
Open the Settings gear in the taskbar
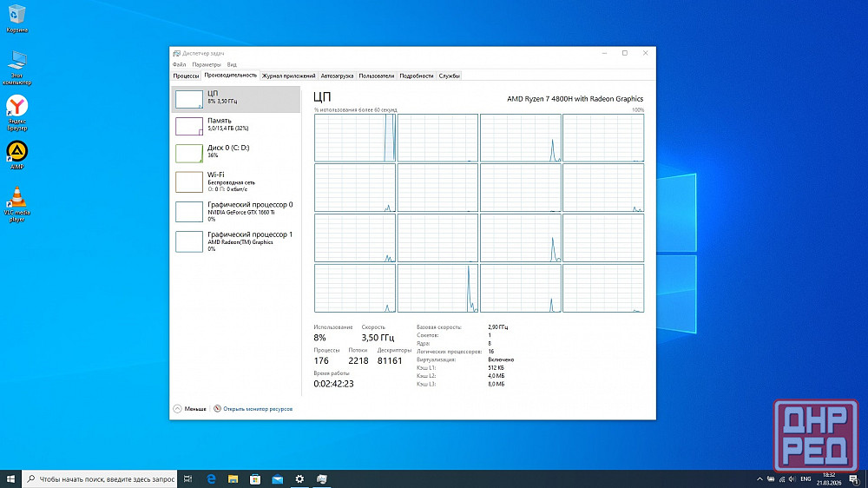click(299, 479)
